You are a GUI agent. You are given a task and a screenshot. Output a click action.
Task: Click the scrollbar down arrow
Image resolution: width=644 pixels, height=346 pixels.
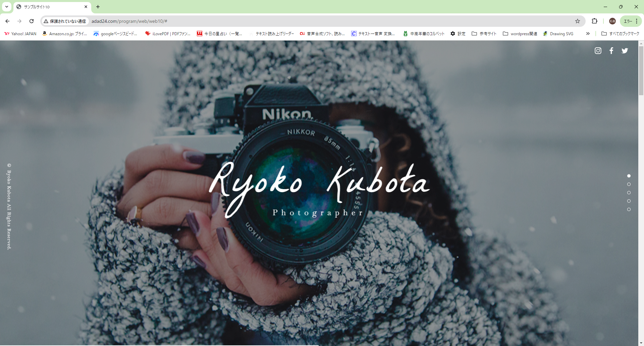641,343
